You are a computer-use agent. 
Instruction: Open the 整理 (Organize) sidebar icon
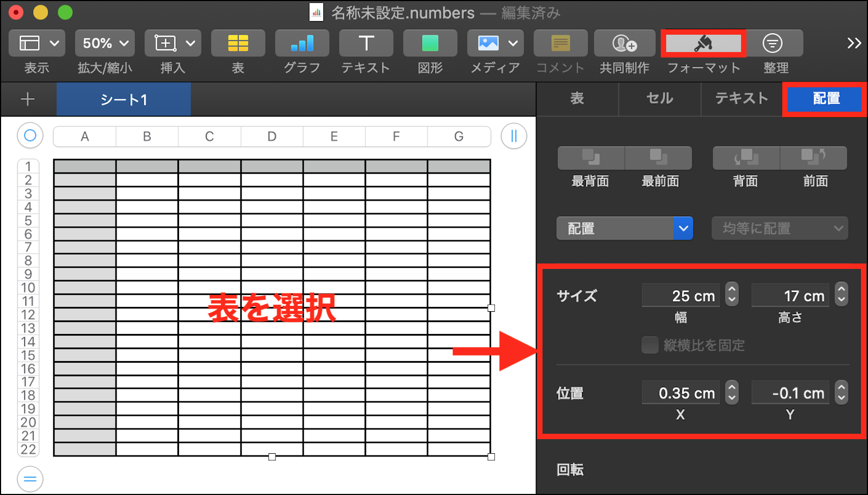click(x=772, y=43)
